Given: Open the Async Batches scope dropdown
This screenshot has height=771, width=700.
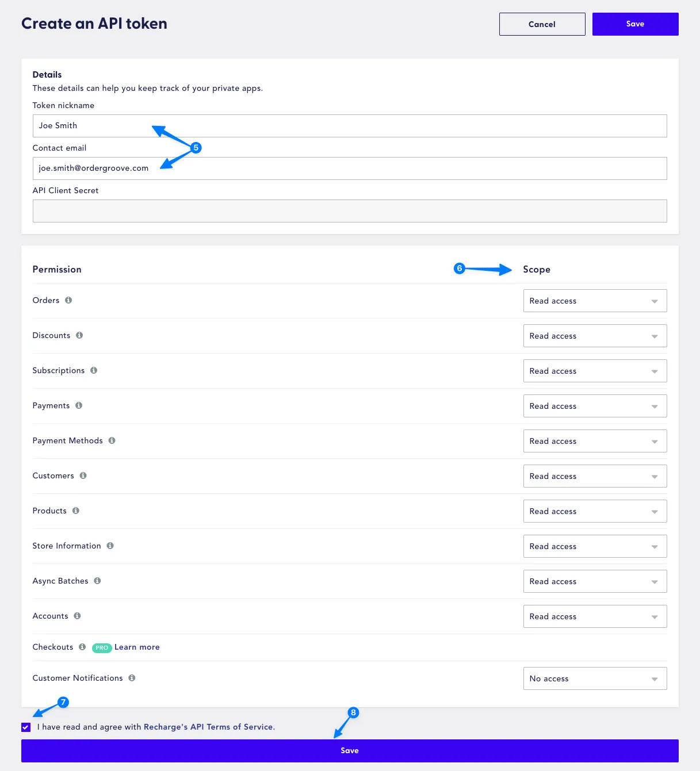Looking at the screenshot, I should (595, 581).
